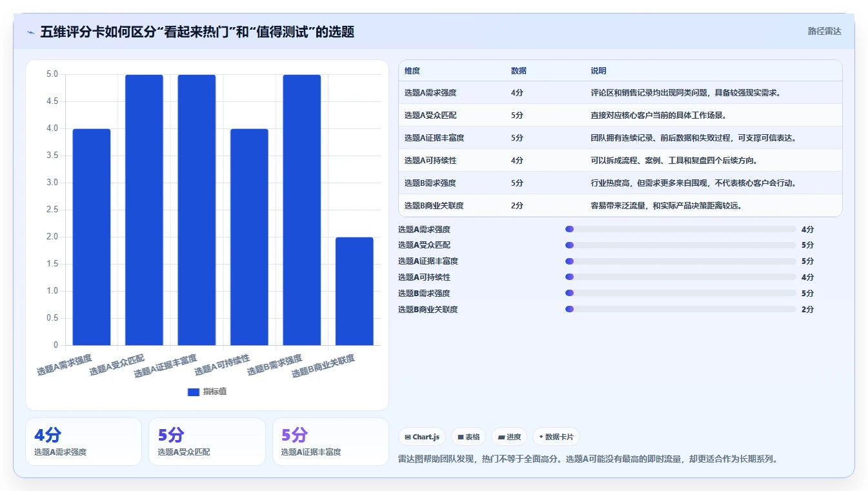Click the 2分 value beside the progress bar
868x491 pixels.
click(x=807, y=310)
